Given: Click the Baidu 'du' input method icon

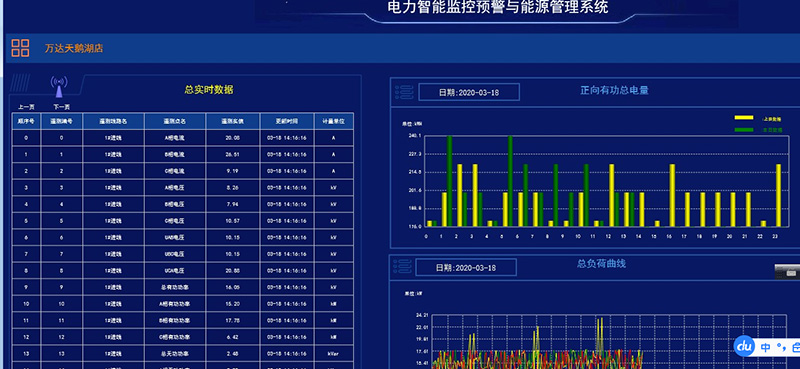Looking at the screenshot, I should [x=745, y=347].
